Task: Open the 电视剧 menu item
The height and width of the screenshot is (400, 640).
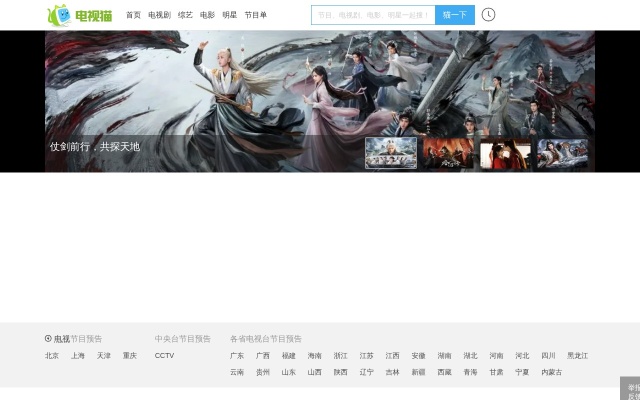Action: tap(159, 15)
